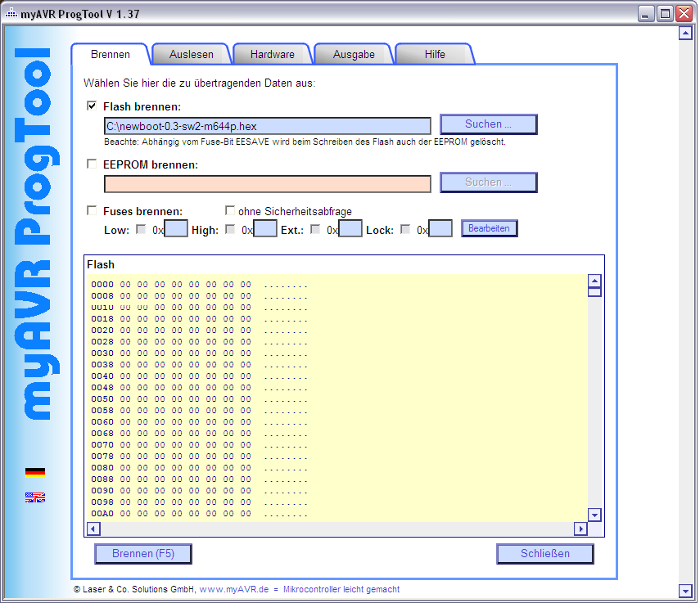Go to the Ausgabe tab
Screen dimensions: 700x603
tap(354, 55)
